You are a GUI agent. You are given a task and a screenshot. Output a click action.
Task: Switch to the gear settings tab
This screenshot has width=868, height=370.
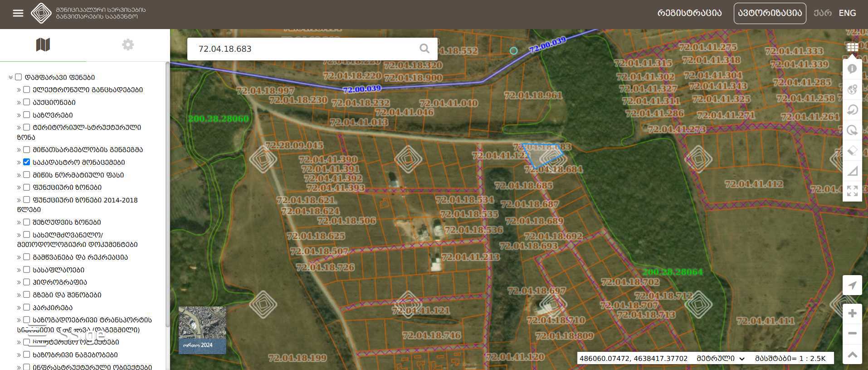tap(128, 44)
